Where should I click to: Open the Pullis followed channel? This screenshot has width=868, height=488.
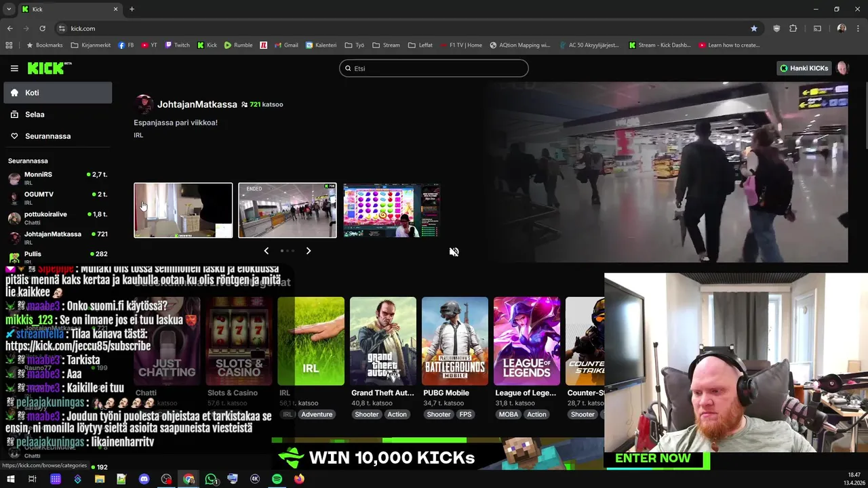58,257
